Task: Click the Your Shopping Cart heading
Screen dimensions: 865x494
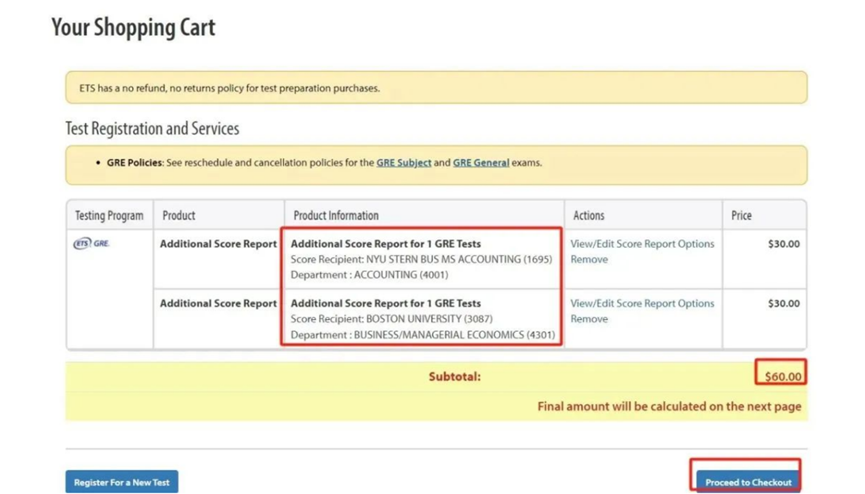Action: 134,28
